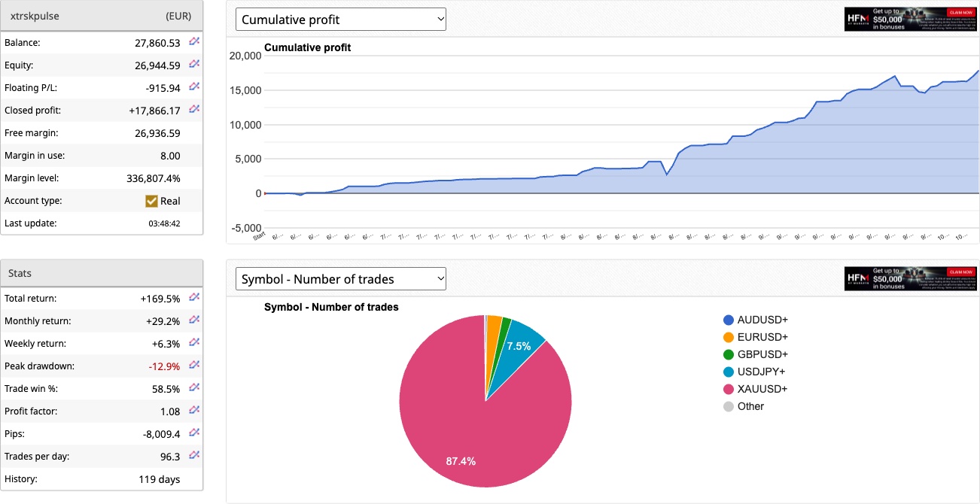This screenshot has height=504, width=980.
Task: Click the Stats panel header
Action: coord(102,273)
